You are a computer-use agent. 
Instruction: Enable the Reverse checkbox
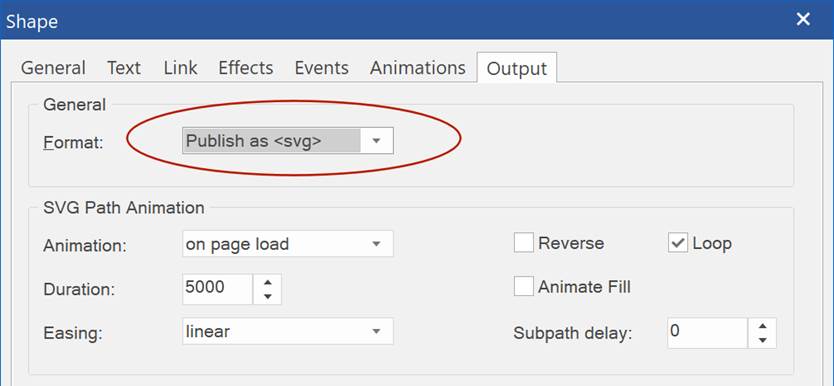(524, 244)
